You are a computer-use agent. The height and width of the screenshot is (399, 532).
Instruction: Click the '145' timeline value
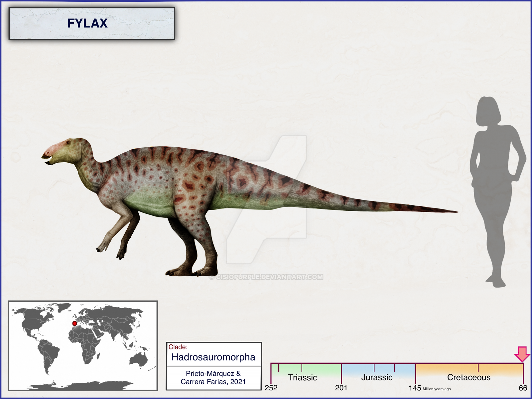click(x=415, y=388)
